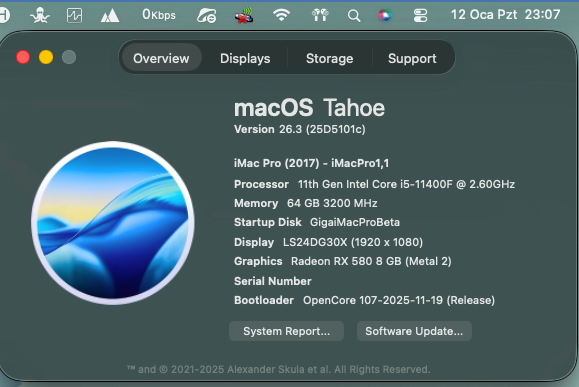Image resolution: width=579 pixels, height=387 pixels.
Task: Click the LS24DG30X (1920 x 1080) display value
Action: pos(353,242)
